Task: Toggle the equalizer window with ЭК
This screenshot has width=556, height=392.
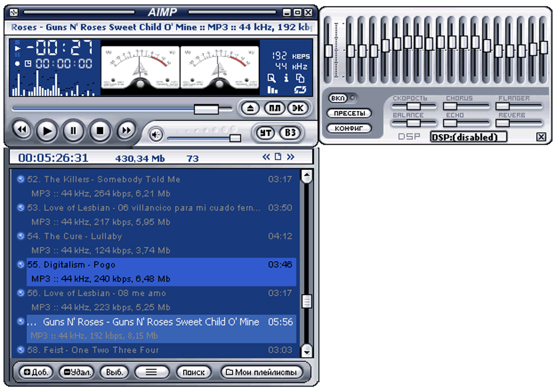Action: [x=298, y=108]
